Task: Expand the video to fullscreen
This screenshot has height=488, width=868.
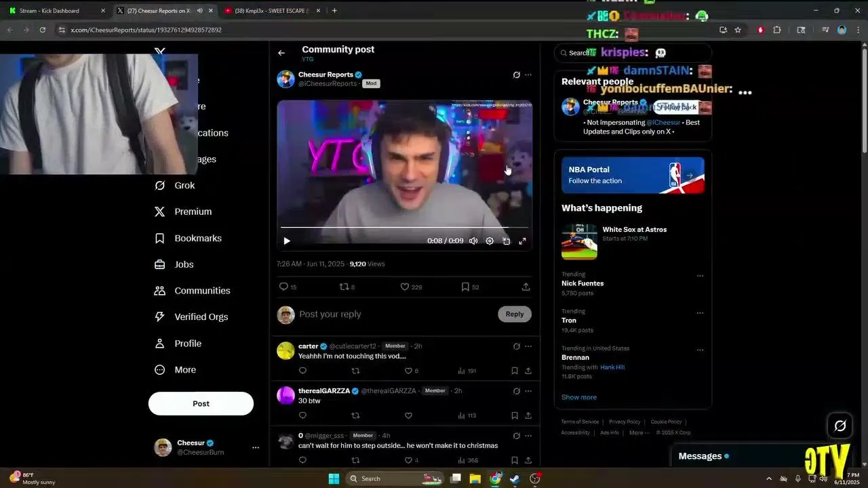Action: tap(522, 241)
